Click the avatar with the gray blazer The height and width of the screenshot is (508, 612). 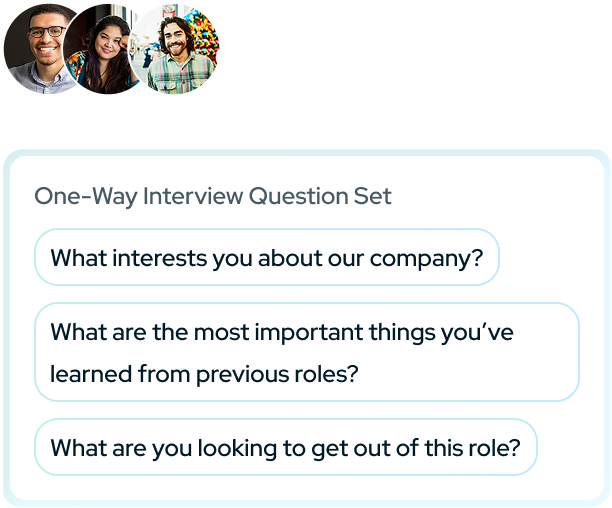click(42, 48)
